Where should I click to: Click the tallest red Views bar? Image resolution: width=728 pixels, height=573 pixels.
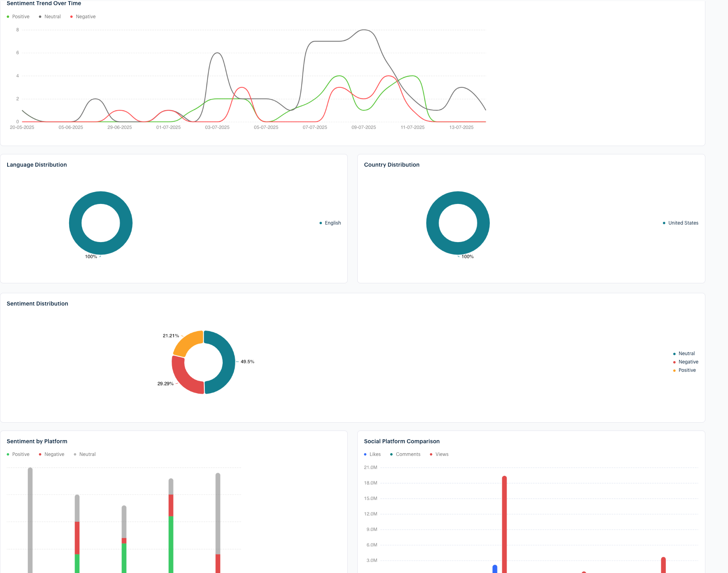[x=505, y=524]
